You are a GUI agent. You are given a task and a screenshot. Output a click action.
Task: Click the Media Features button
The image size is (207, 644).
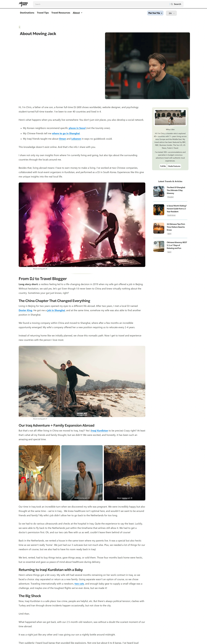point(174,166)
